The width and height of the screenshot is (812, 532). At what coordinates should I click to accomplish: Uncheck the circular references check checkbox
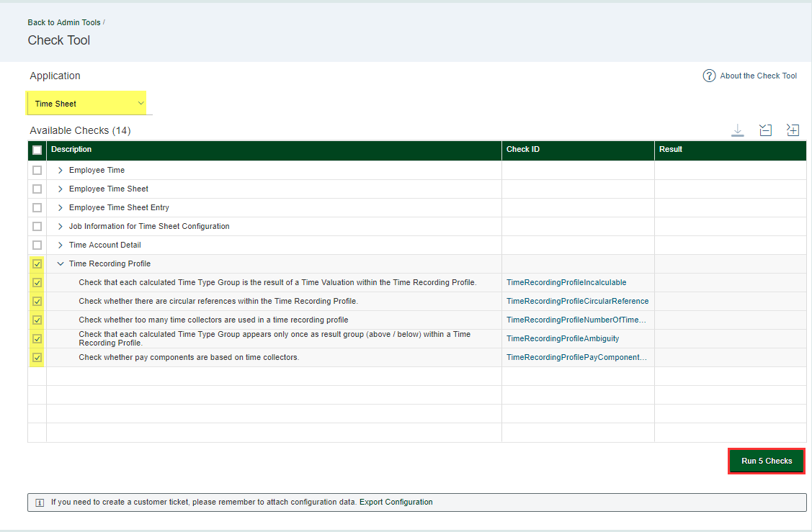click(37, 301)
